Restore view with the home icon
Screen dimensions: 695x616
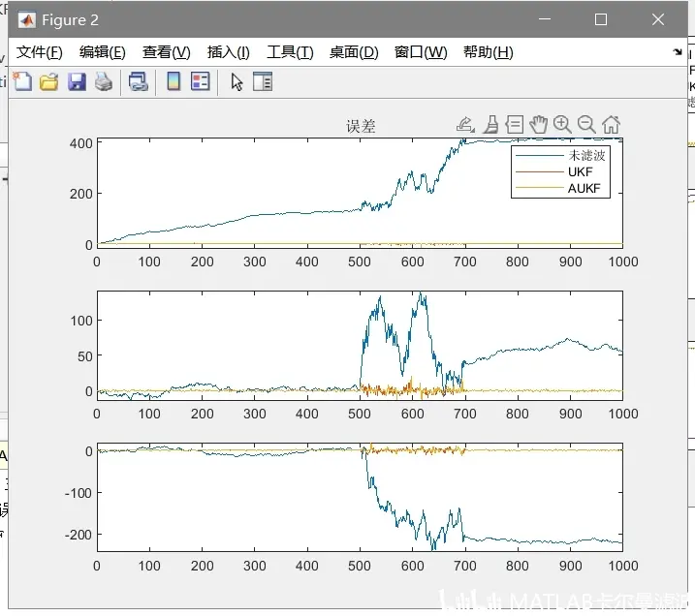(612, 124)
